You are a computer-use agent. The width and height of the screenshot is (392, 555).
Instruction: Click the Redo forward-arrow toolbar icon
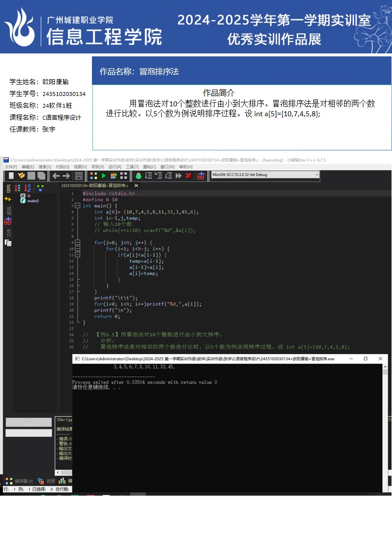click(66, 176)
